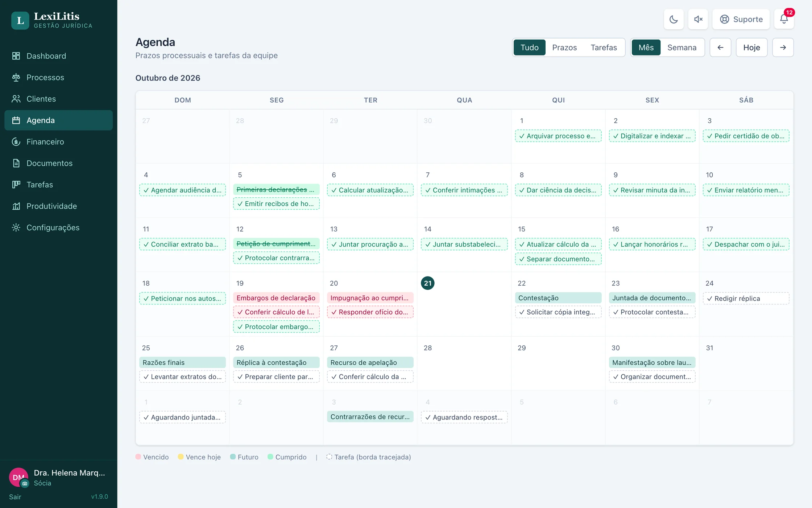Viewport: 812px width, 508px height.
Task: Open the Suporte button
Action: [741, 19]
